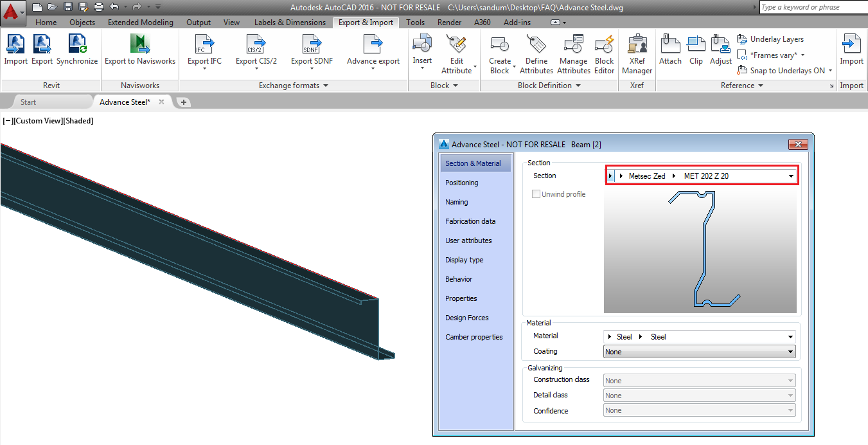This screenshot has width=868, height=445.
Task: Expand the Reference panel
Action: click(741, 86)
